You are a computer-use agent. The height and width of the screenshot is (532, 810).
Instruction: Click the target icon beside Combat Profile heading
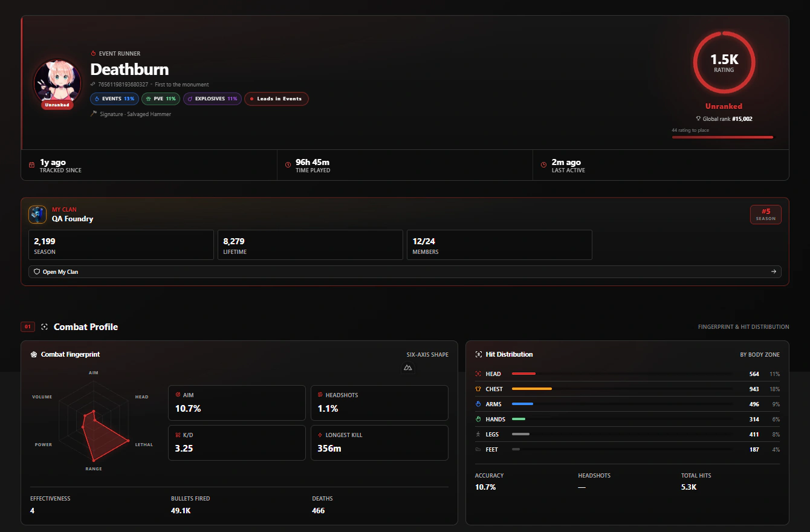click(44, 327)
